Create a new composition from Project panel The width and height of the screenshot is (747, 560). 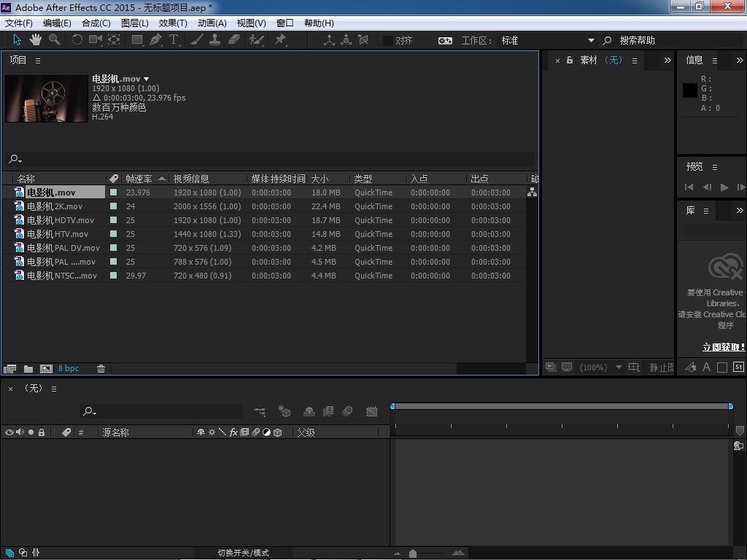click(46, 368)
